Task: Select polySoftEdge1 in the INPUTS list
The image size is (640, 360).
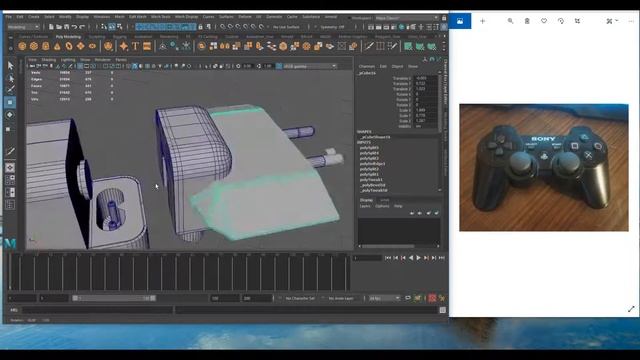Action: tap(372, 164)
